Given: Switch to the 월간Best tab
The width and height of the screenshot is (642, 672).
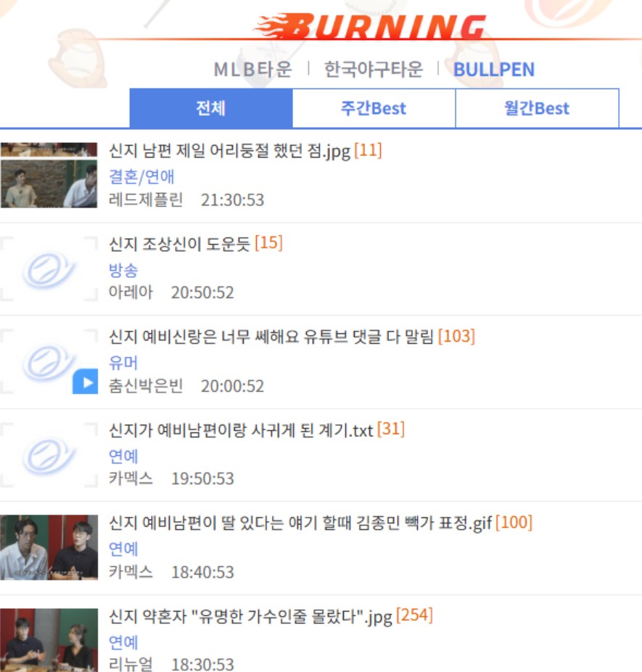Looking at the screenshot, I should [537, 108].
